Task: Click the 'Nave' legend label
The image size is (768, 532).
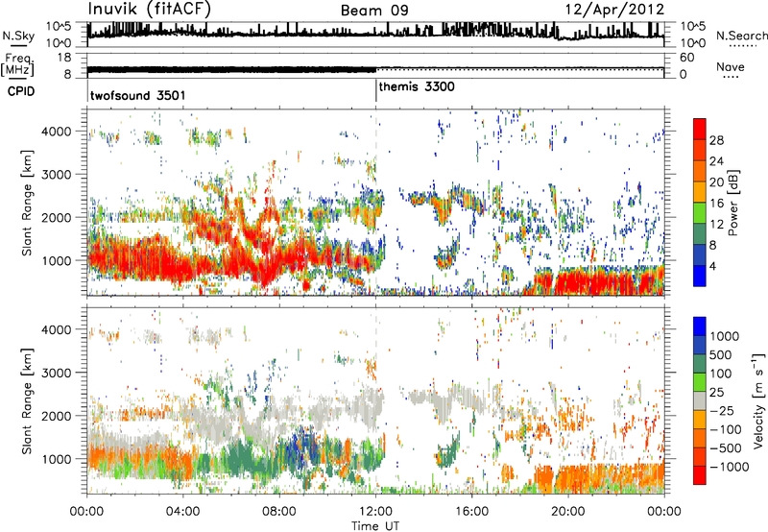Action: [731, 66]
